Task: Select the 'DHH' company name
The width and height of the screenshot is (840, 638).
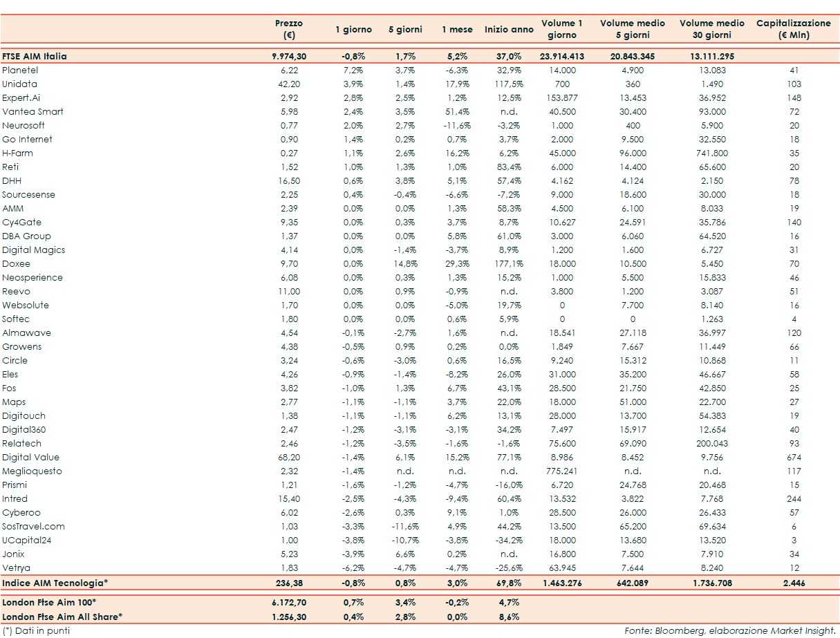Action: coord(12,180)
